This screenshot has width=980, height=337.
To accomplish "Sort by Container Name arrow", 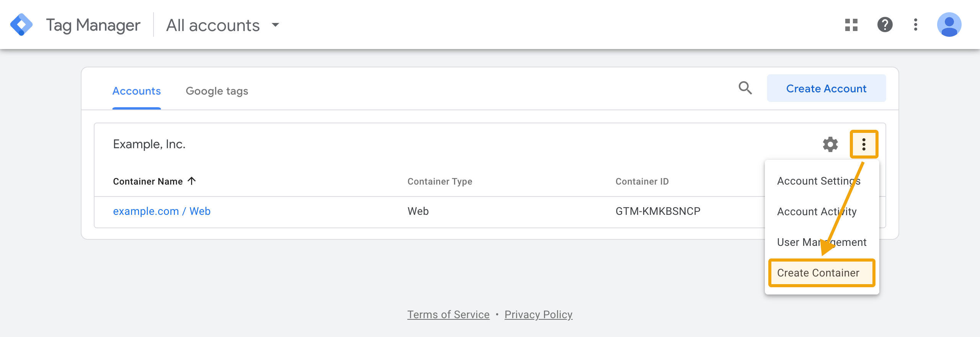I will tap(192, 181).
